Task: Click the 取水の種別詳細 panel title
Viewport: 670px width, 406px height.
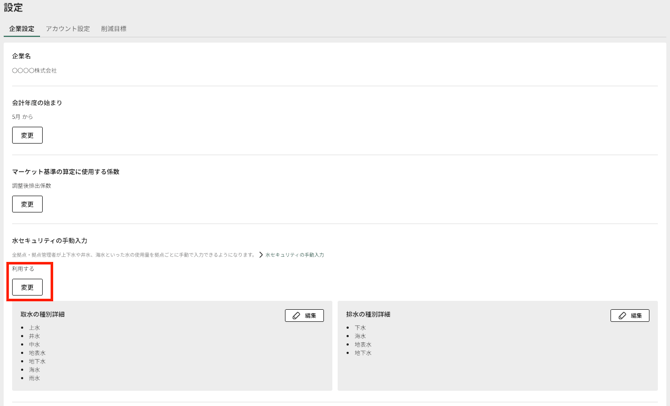Action: point(43,315)
